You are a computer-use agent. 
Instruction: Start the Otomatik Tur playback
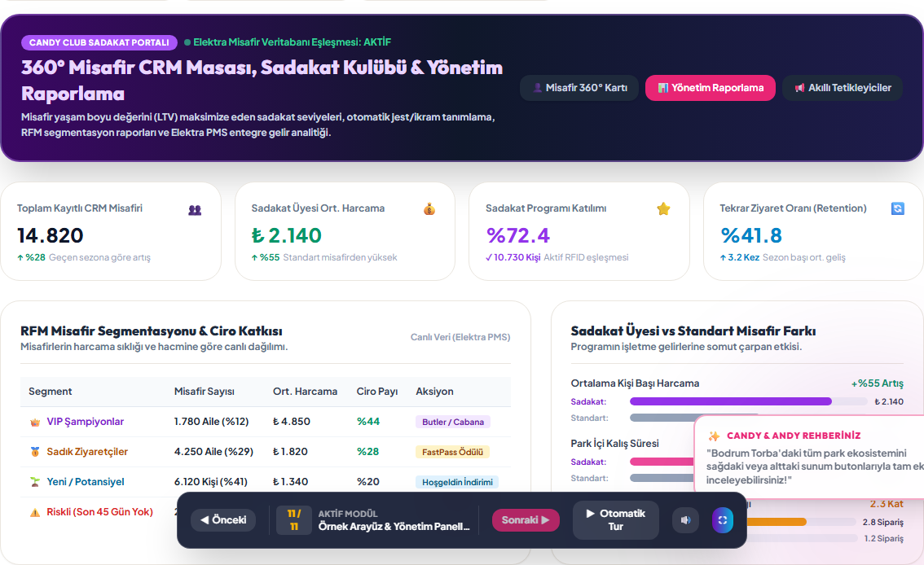coord(616,520)
